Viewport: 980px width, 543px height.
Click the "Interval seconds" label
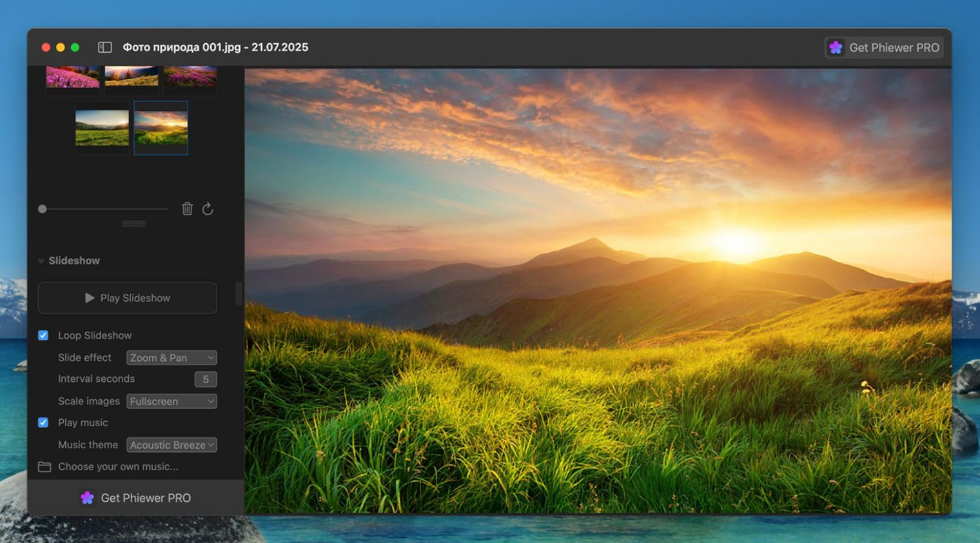click(x=96, y=379)
